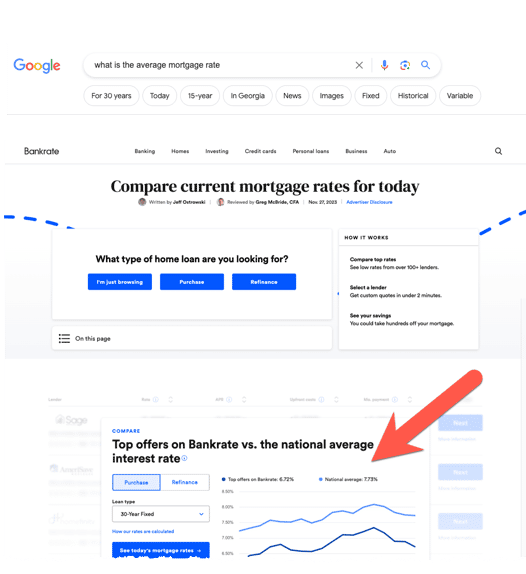Image resolution: width=526 pixels, height=574 pixels.
Task: Expand the 'On this page' section
Action: coord(192,338)
